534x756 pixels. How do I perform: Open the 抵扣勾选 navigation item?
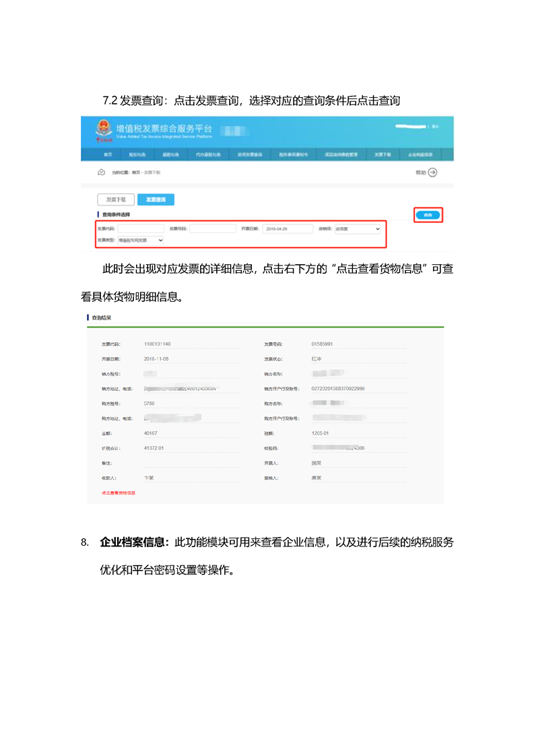click(x=137, y=155)
